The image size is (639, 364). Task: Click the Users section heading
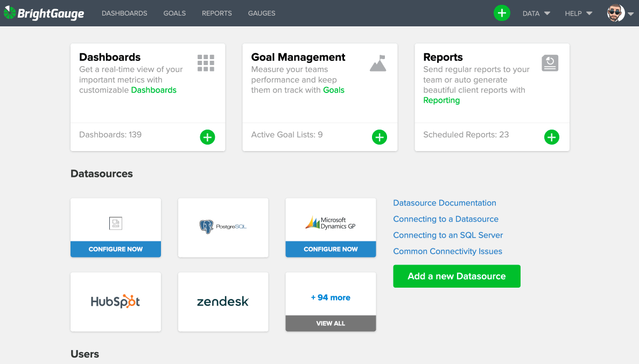click(x=85, y=354)
